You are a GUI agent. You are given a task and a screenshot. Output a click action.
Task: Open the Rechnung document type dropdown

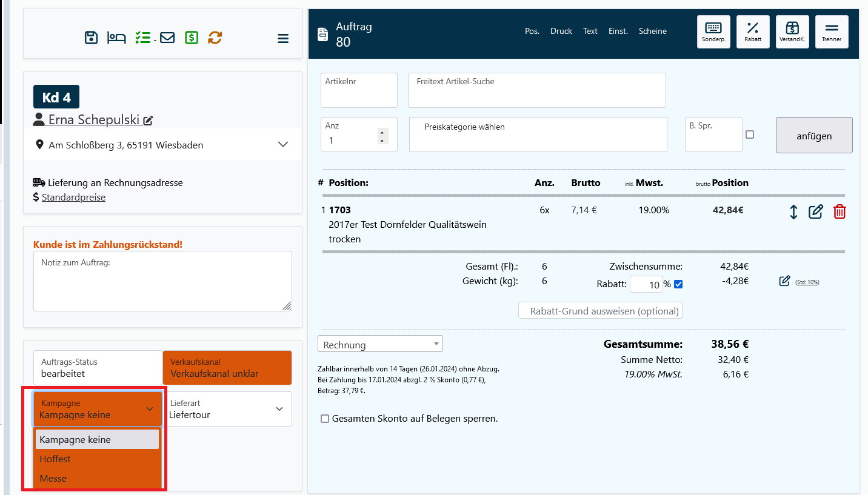380,344
